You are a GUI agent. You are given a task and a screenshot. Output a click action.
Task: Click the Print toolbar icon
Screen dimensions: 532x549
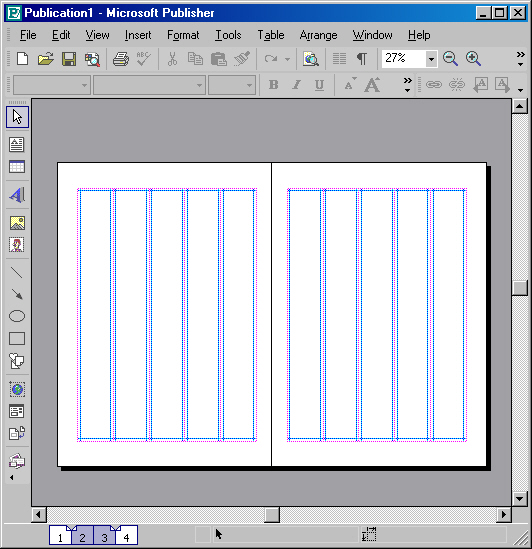click(x=121, y=59)
